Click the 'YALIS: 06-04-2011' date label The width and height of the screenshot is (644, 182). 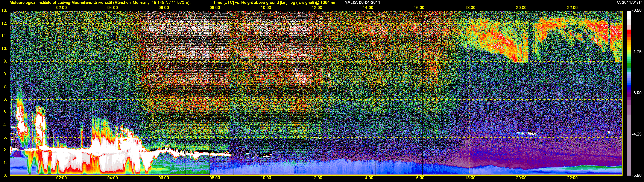[x=363, y=3]
